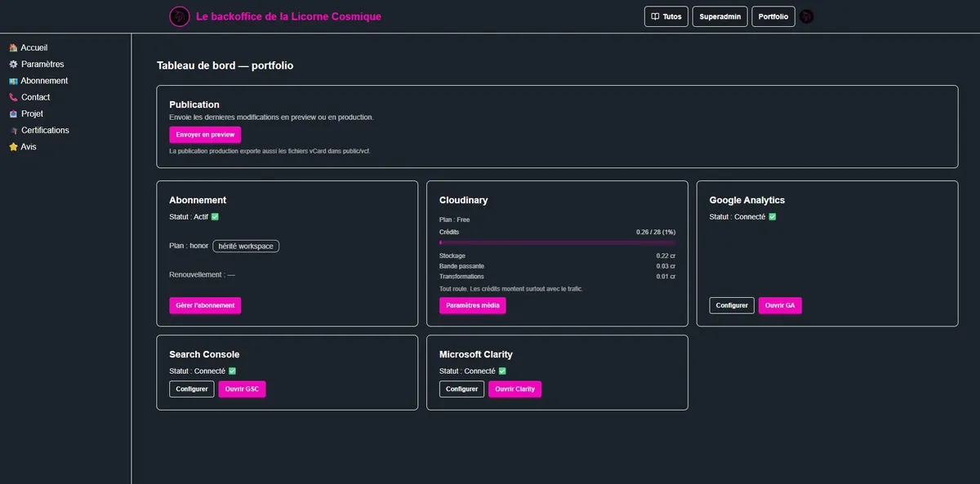Open Paramètres in the sidebar
980x484 pixels.
point(42,64)
